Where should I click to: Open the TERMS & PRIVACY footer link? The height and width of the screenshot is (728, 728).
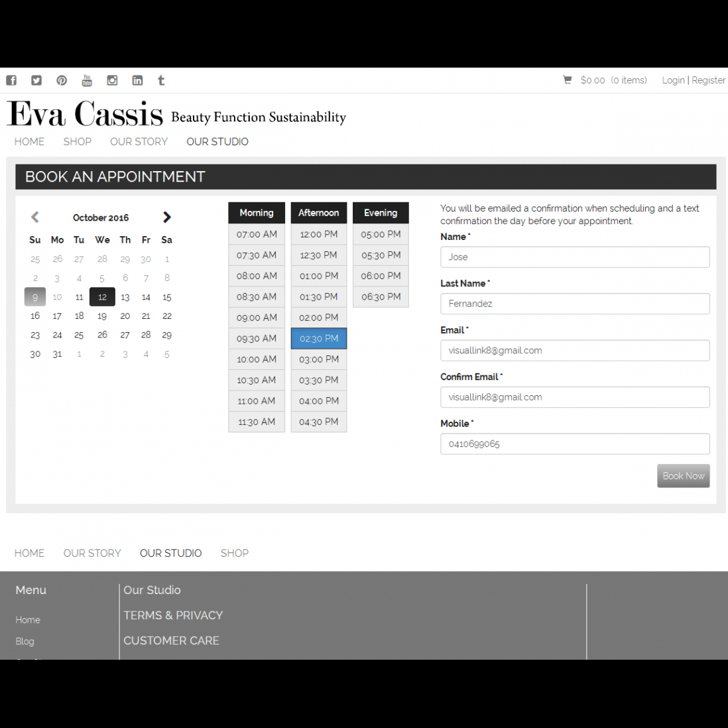[173, 615]
